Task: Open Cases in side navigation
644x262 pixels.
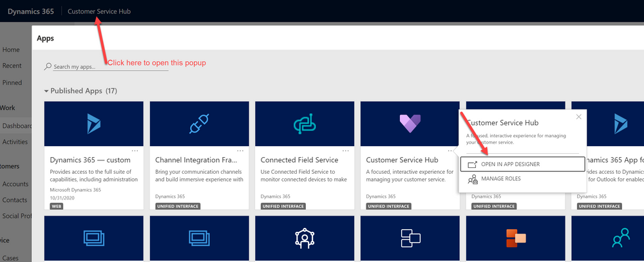Action: point(10,258)
